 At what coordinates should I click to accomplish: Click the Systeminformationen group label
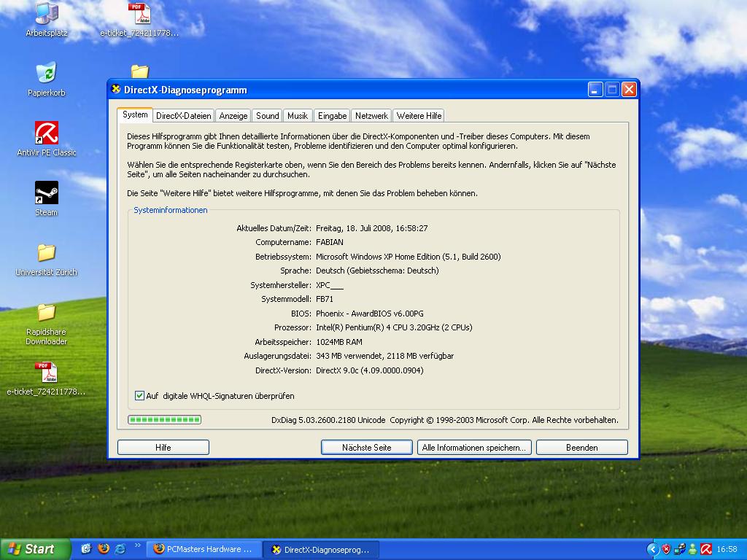(x=171, y=210)
